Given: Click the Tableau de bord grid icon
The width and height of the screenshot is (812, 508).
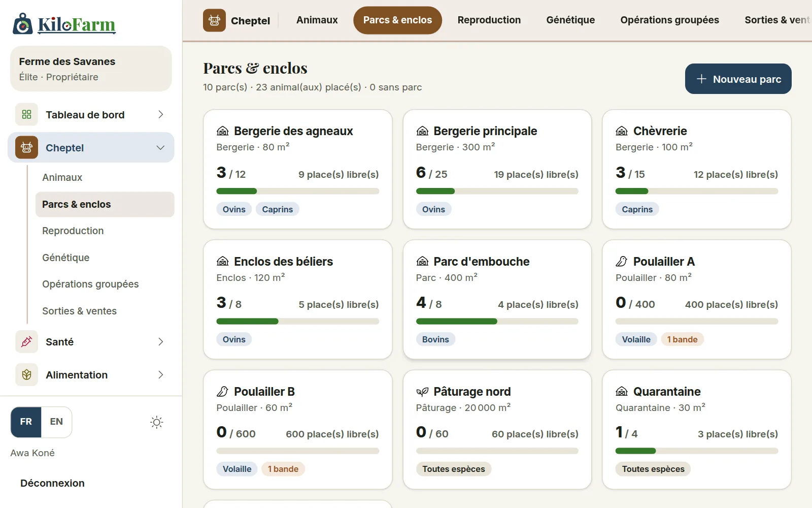Looking at the screenshot, I should pos(26,114).
